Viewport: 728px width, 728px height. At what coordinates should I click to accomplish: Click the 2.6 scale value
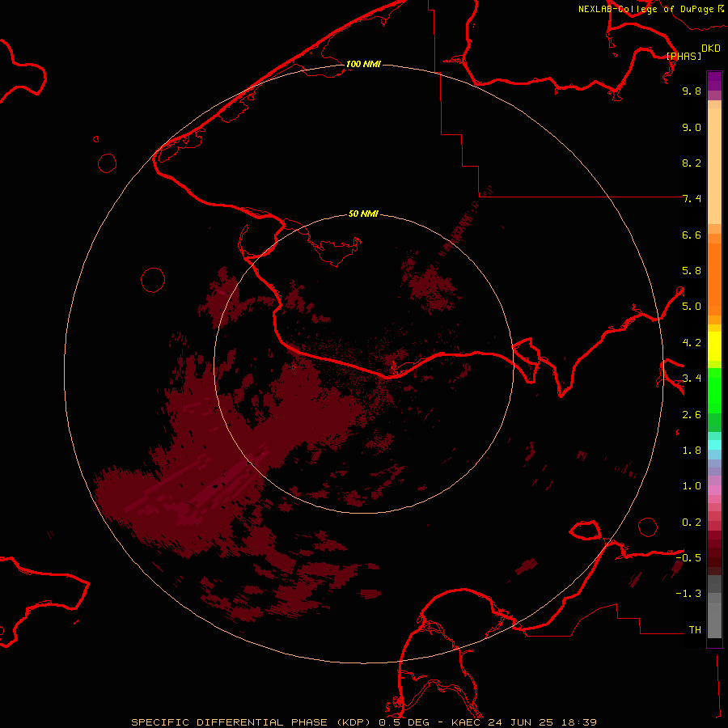pos(692,415)
